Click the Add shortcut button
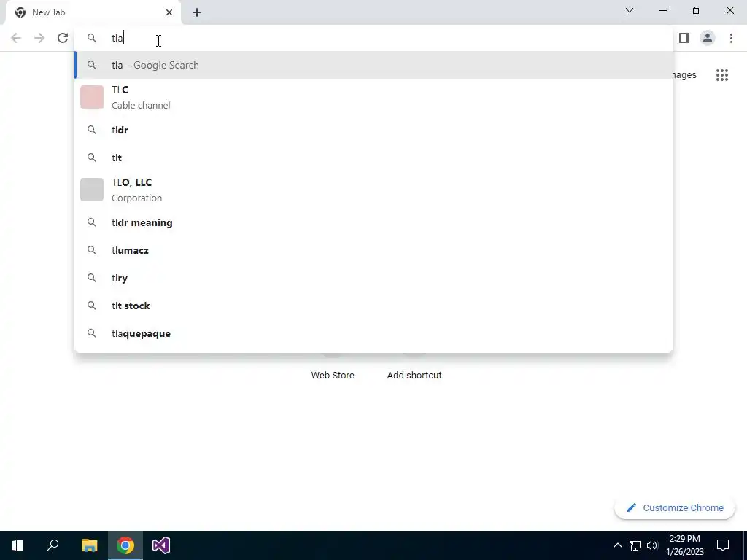The width and height of the screenshot is (747, 560). [x=414, y=376]
